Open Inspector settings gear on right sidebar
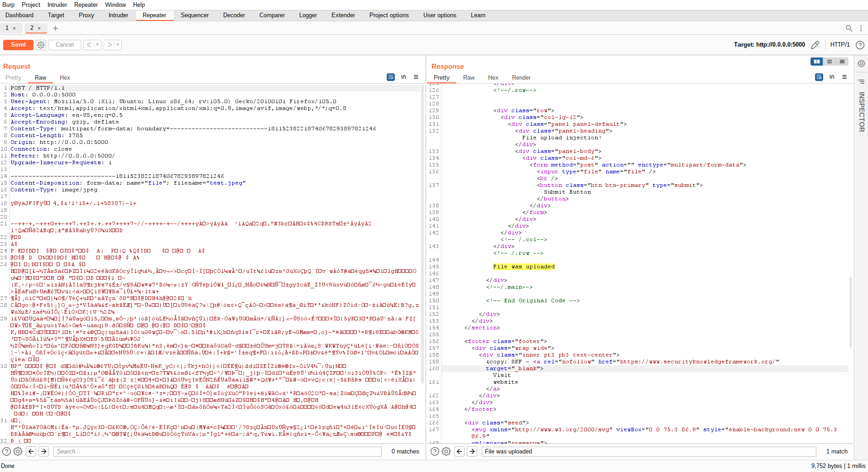Viewport: 868px width, 472px height. (x=861, y=64)
